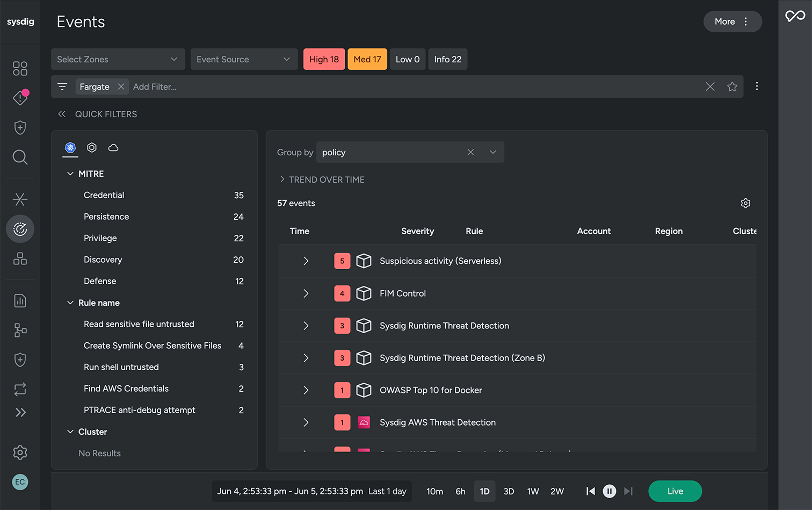812x510 pixels.
Task: Toggle the Low 0 severity filter
Action: click(x=408, y=59)
